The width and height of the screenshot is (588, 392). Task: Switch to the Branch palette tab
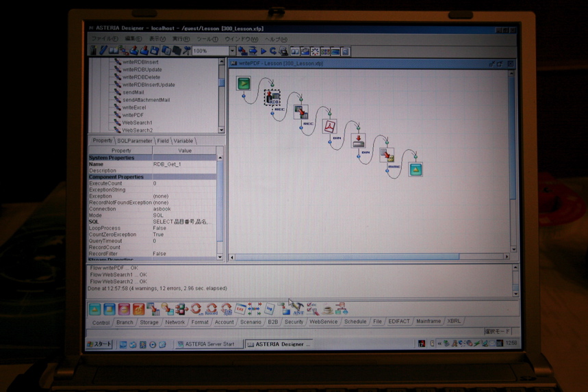(125, 322)
